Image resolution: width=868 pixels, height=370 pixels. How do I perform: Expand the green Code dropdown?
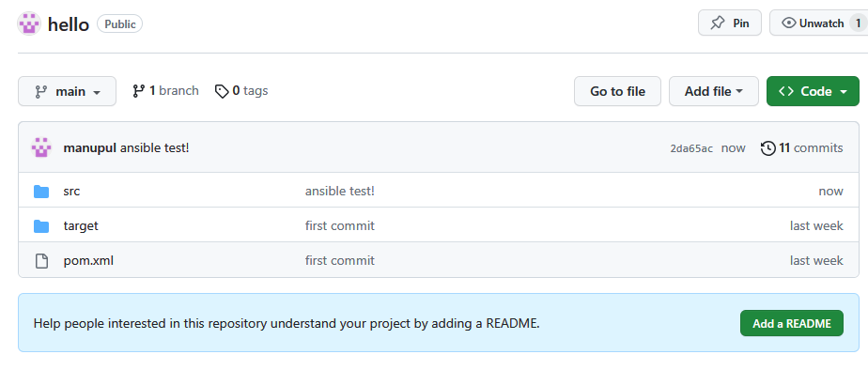tap(813, 91)
